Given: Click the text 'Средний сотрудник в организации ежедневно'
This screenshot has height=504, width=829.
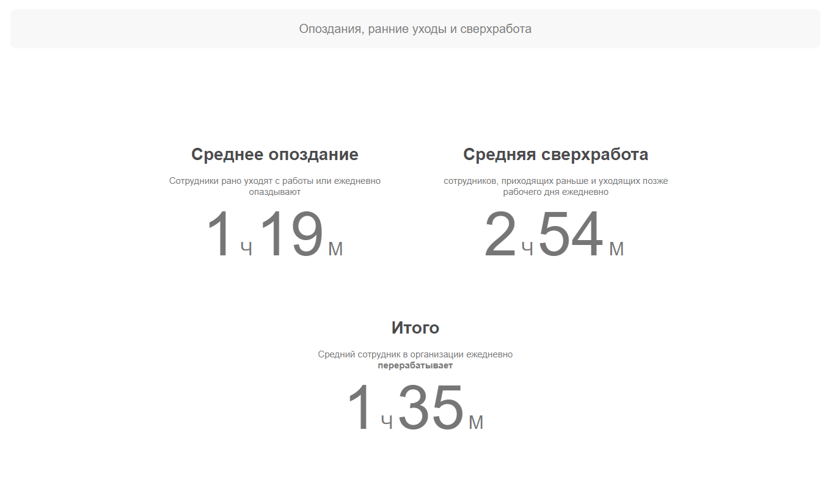Looking at the screenshot, I should (415, 354).
